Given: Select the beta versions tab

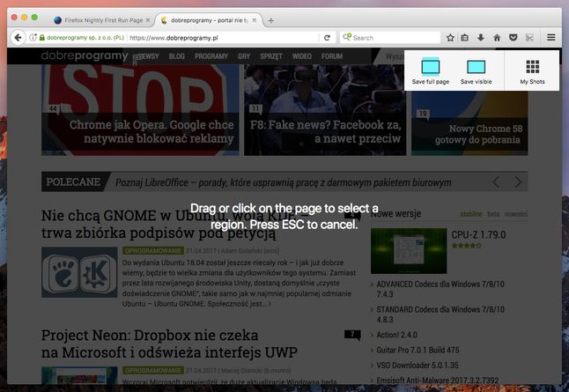Looking at the screenshot, I should (493, 214).
